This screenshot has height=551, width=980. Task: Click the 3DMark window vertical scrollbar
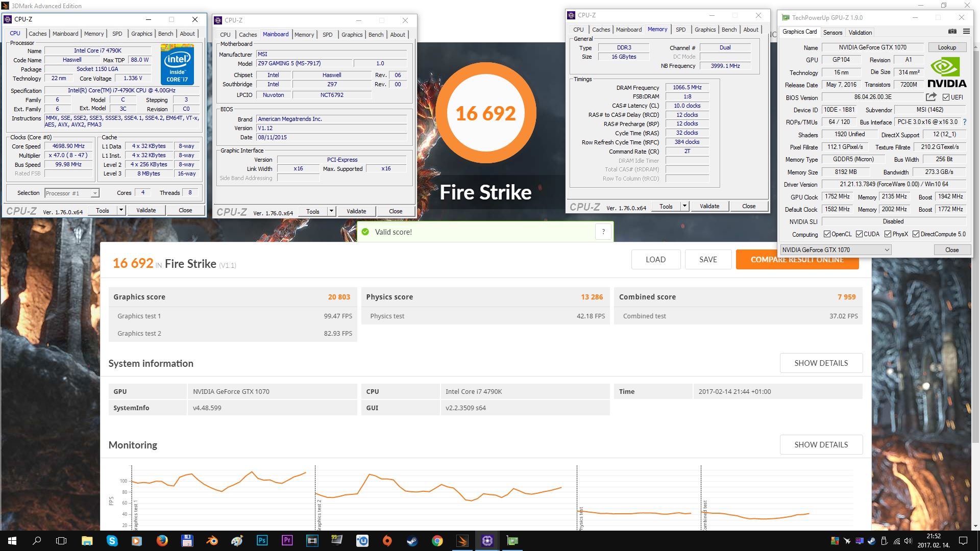975,357
